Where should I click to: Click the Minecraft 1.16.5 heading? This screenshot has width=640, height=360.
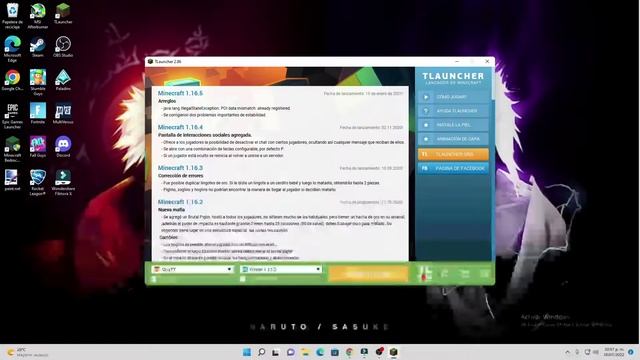coord(180,93)
